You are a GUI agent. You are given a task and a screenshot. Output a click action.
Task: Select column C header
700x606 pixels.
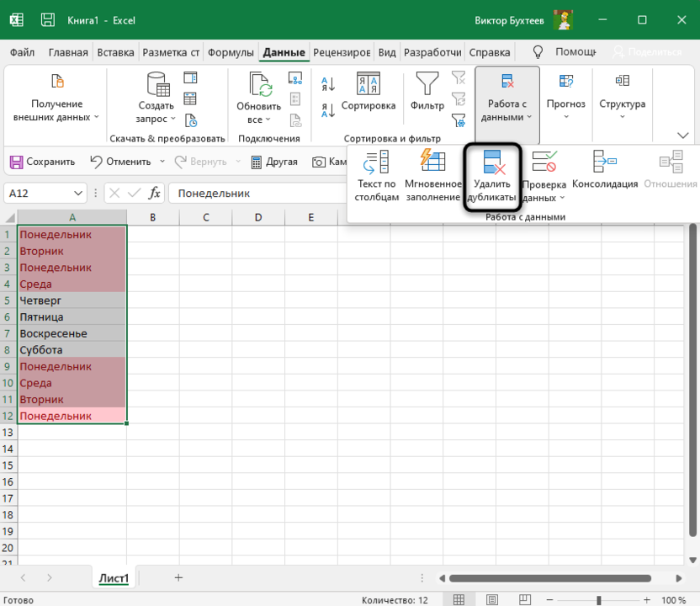point(206,217)
